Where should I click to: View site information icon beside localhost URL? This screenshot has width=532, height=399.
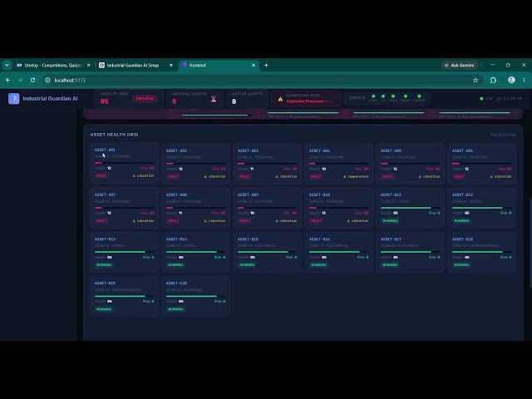tap(48, 80)
